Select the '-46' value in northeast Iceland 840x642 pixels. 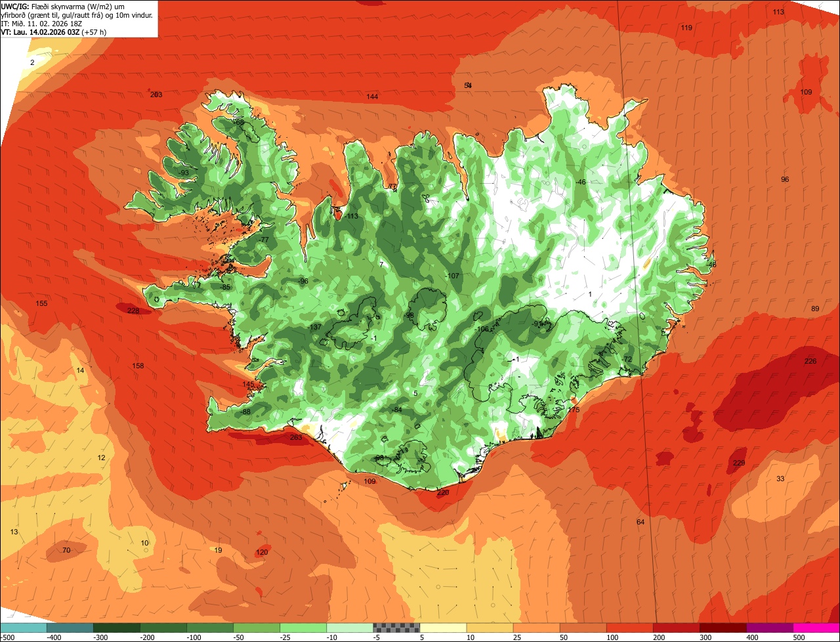[x=580, y=182]
